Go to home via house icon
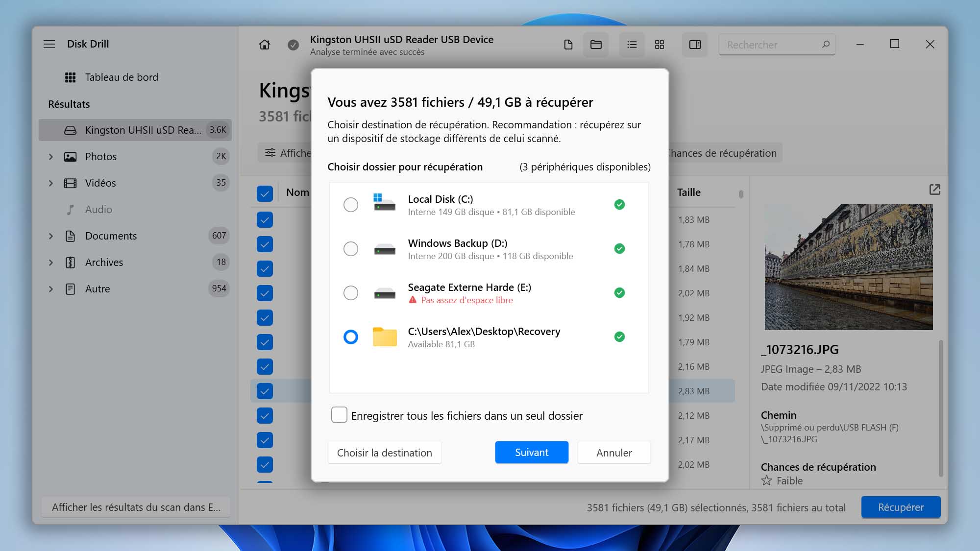This screenshot has height=551, width=980. point(265,45)
